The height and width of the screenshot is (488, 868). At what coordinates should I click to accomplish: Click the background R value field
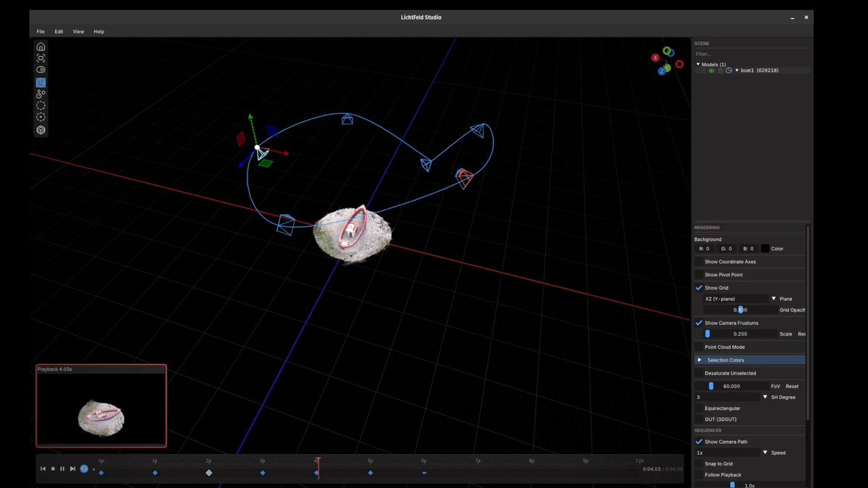tap(705, 249)
